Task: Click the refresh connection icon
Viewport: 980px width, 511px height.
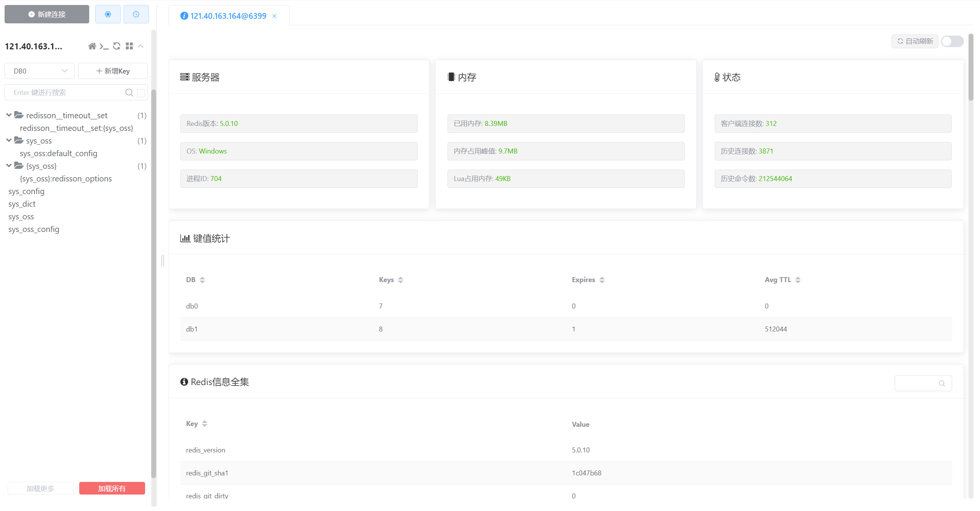Action: pos(117,46)
